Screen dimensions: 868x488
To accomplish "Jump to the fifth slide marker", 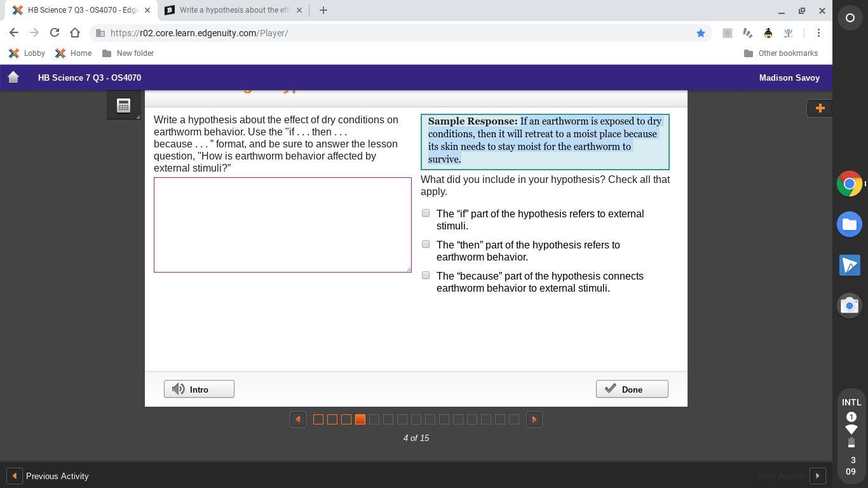I will coord(374,419).
